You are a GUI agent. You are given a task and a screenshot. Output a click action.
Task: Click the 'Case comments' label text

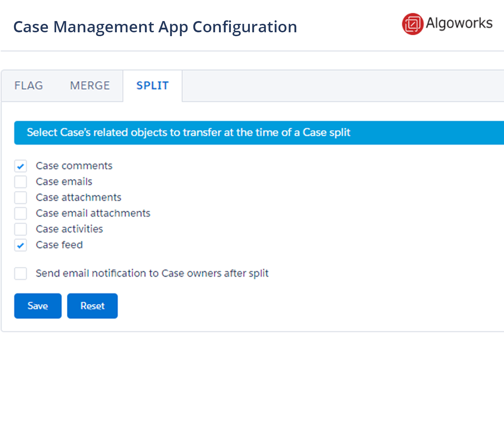74,166
